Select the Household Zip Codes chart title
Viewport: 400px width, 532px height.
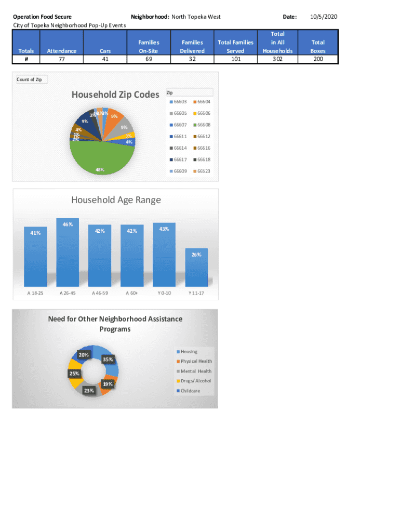pyautogui.click(x=115, y=95)
